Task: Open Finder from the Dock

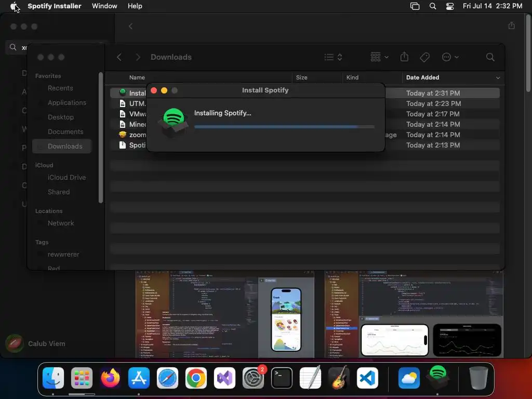Action: pos(54,378)
